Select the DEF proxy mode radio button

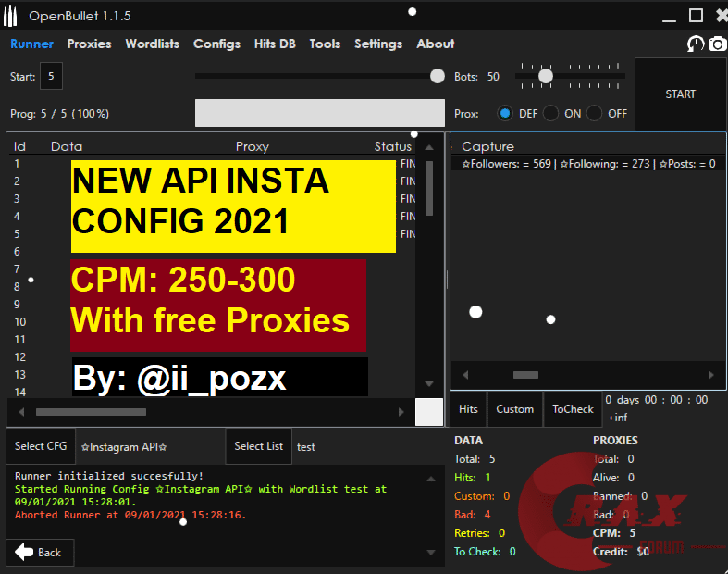click(x=505, y=113)
